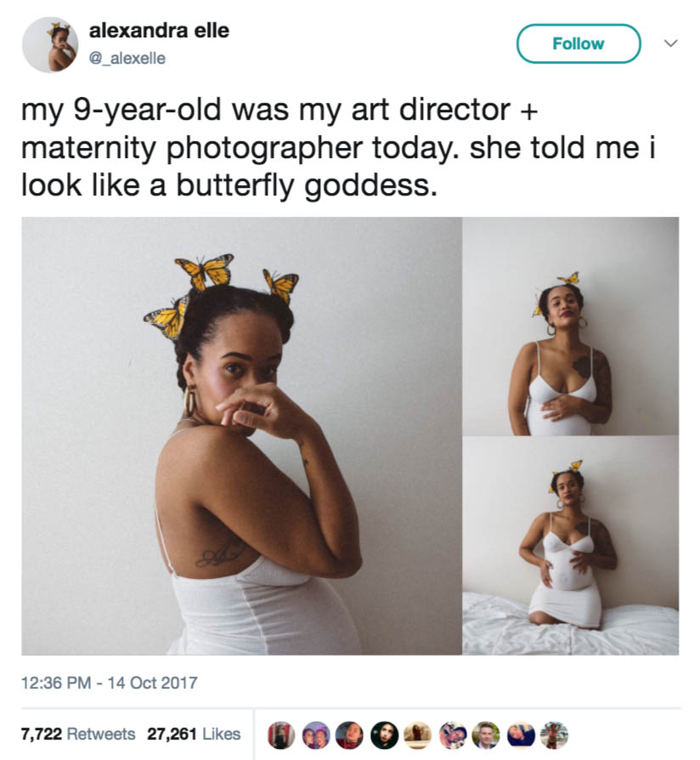
Task: Click alexandra elle's profile avatar
Action: point(50,44)
